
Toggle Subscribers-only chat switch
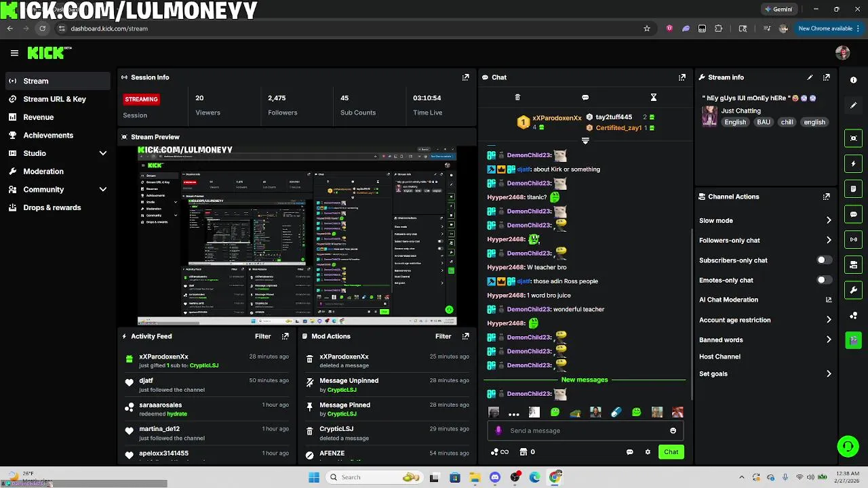point(824,260)
